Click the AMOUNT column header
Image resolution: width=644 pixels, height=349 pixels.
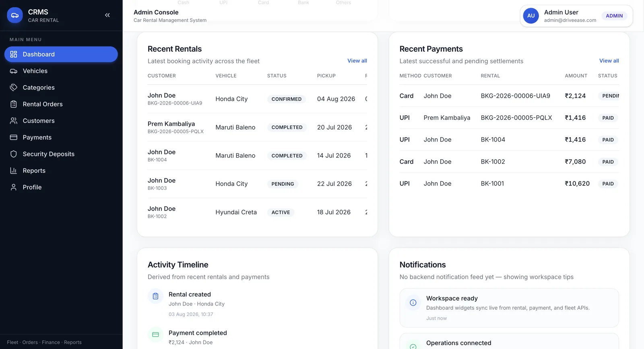tap(576, 76)
